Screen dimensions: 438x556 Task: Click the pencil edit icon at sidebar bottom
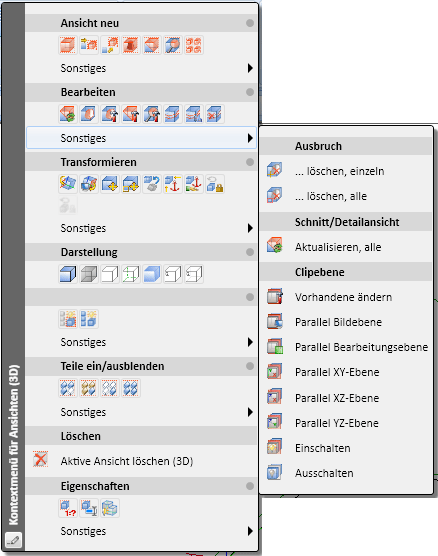13,540
